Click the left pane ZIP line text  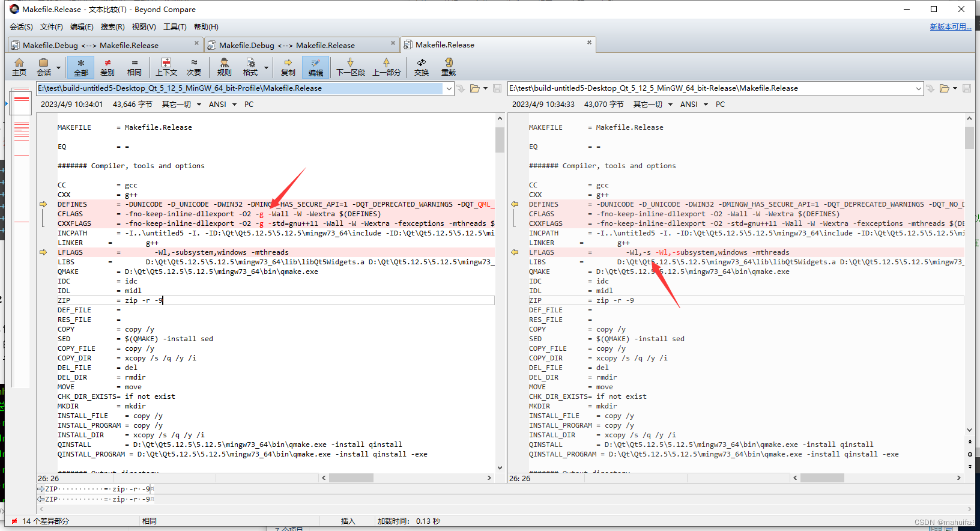pos(110,300)
